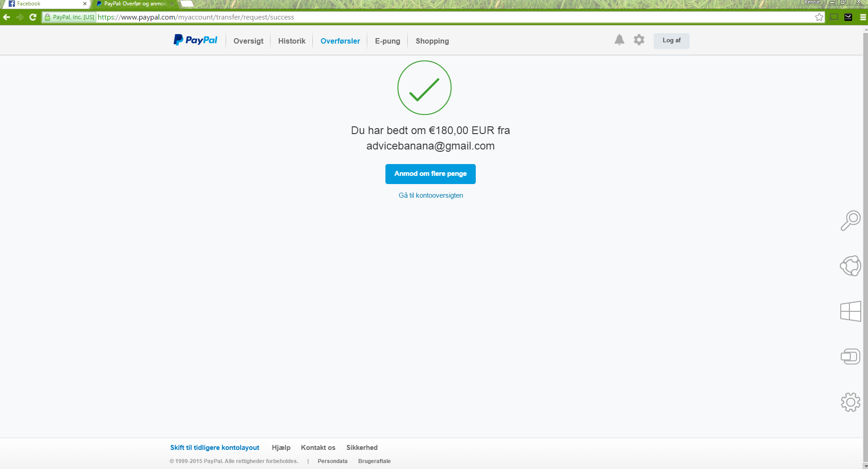The height and width of the screenshot is (469, 868).
Task: Open the Windows charms settings gear
Action: [x=850, y=402]
